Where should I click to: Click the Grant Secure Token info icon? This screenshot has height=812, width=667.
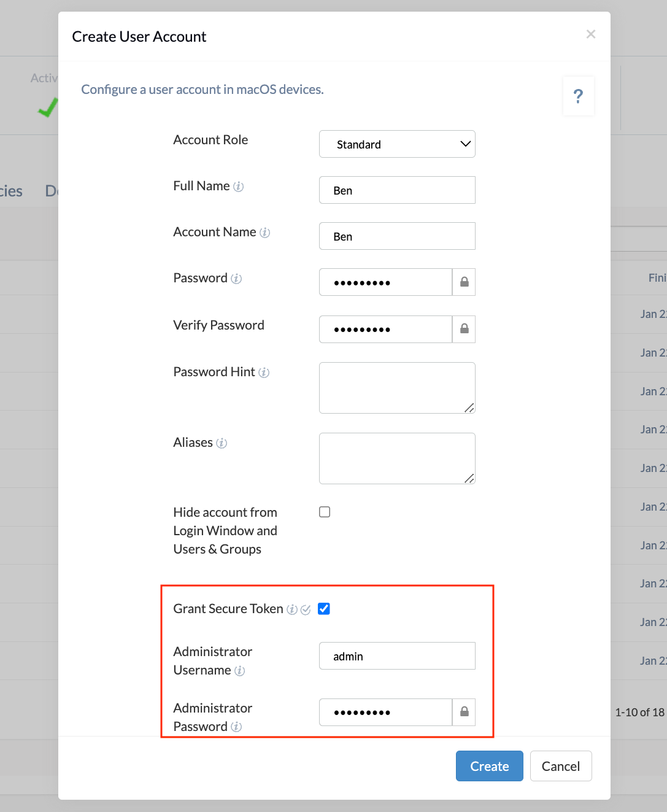(292, 609)
